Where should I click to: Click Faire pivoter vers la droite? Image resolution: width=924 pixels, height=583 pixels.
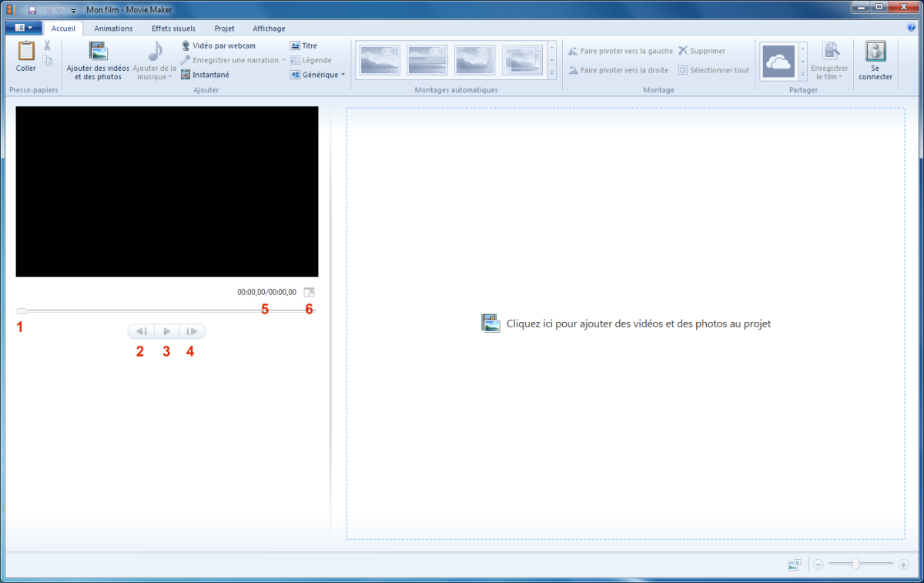(618, 70)
